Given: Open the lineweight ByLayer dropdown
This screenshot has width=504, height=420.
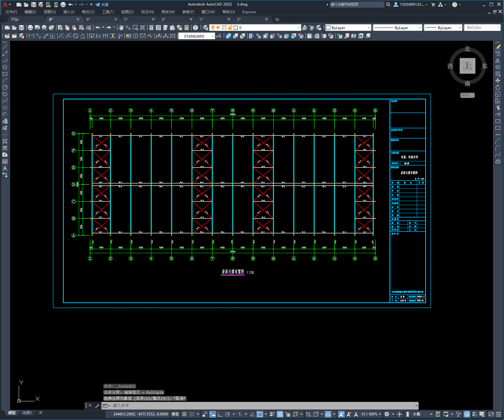Looking at the screenshot, I should (443, 28).
